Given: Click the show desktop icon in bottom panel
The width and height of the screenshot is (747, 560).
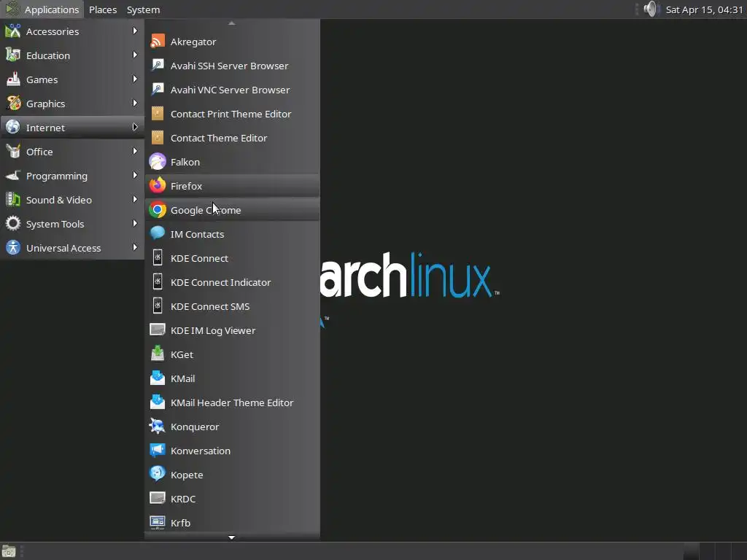Looking at the screenshot, I should tap(9, 551).
